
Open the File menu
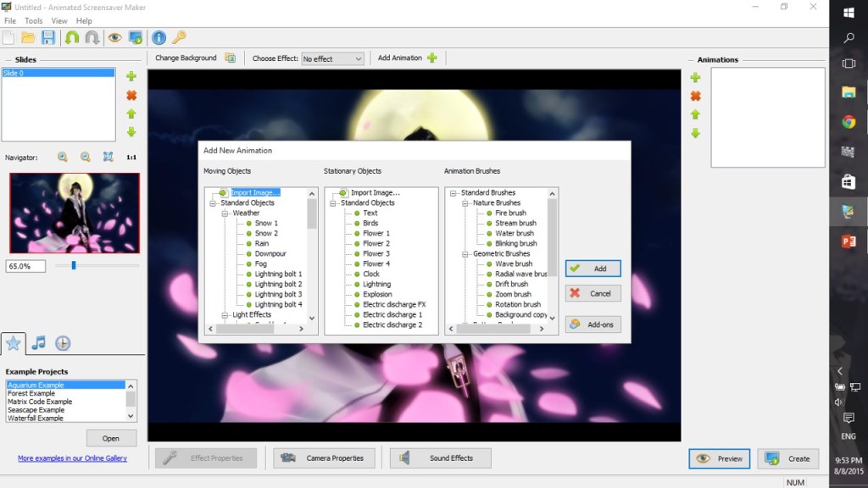coord(10,20)
